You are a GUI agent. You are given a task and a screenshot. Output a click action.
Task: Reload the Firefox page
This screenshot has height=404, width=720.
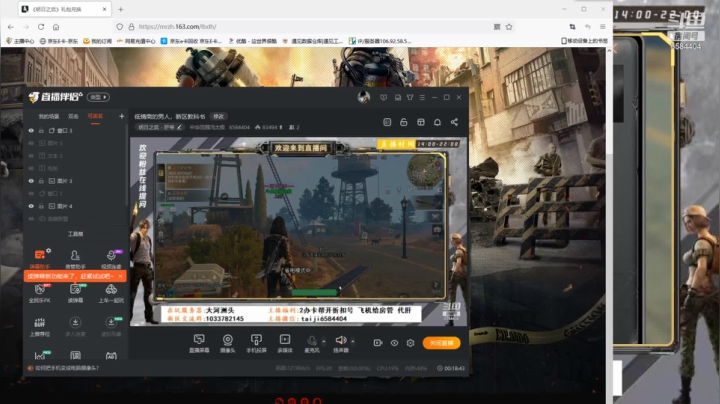(41, 27)
